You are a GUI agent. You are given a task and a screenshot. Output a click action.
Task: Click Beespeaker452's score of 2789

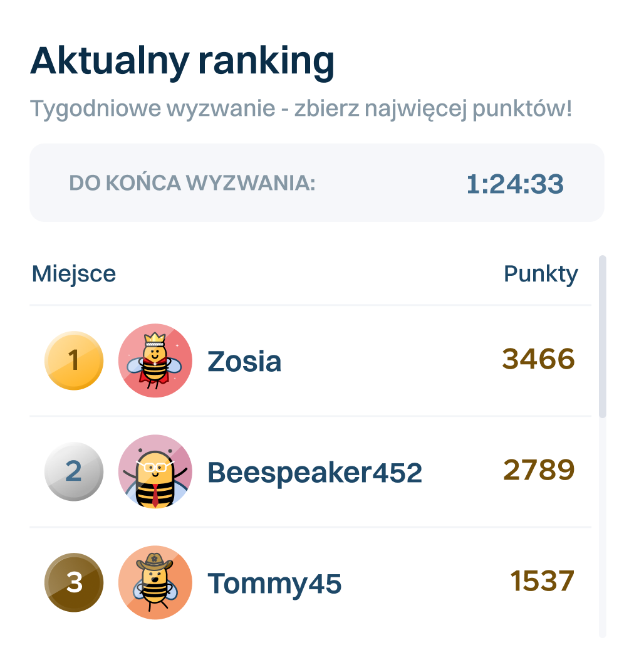(539, 471)
